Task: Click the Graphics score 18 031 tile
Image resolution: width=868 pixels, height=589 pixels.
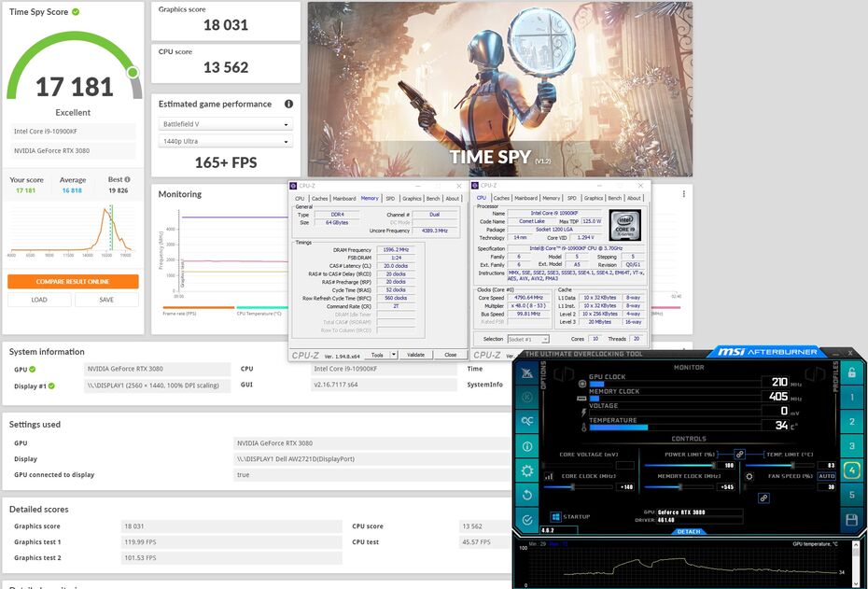Action: coord(226,21)
